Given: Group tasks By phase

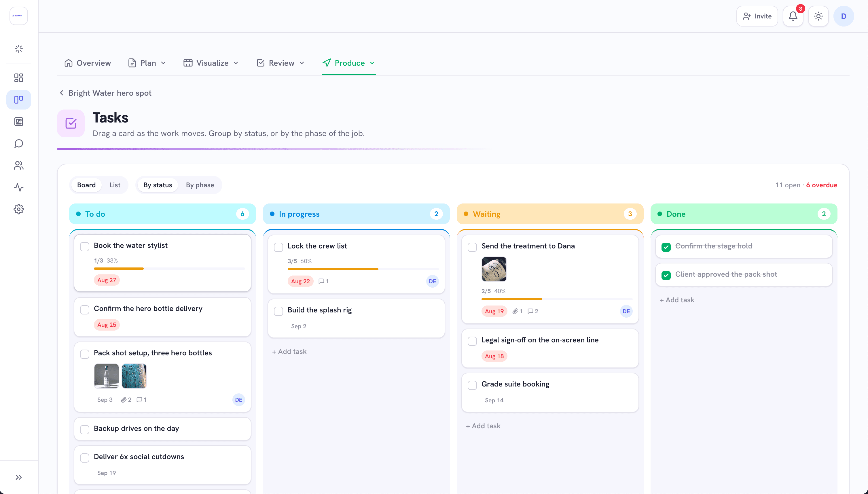Looking at the screenshot, I should (200, 185).
